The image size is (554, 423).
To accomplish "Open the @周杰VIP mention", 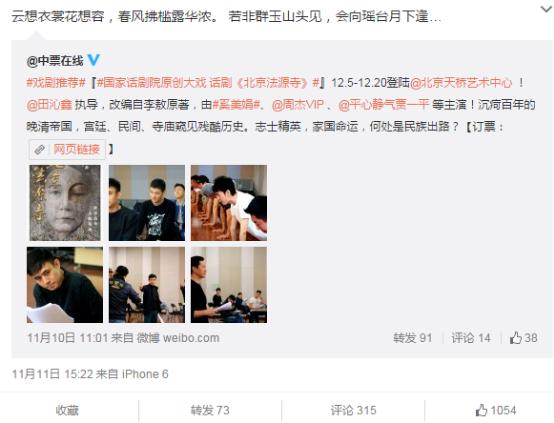I will point(298,105).
